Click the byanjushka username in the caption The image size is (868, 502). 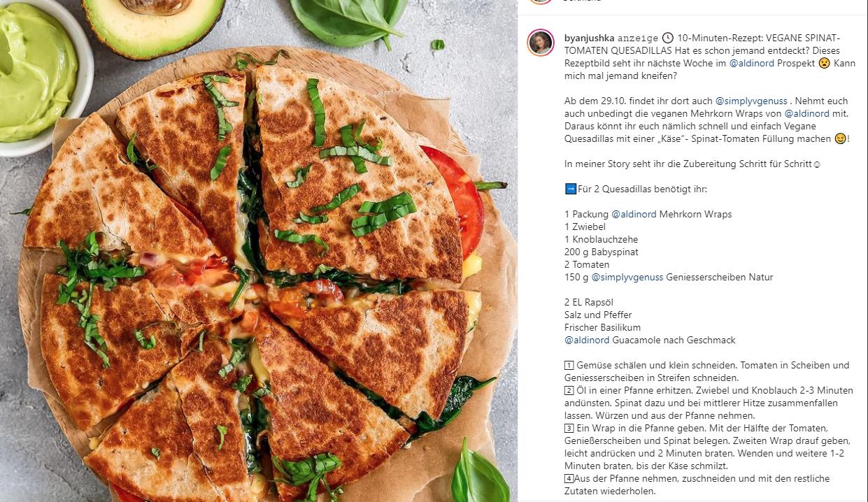(x=590, y=38)
